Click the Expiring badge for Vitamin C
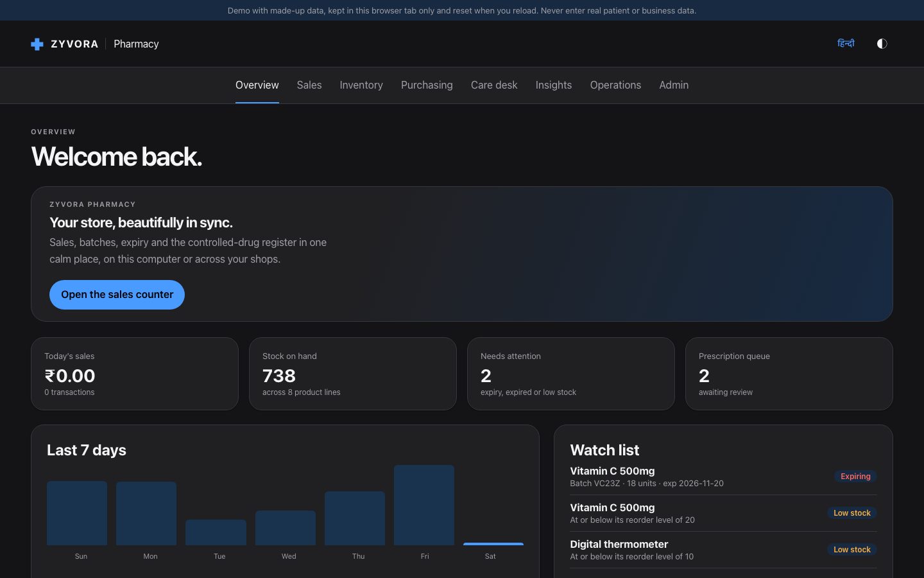The width and height of the screenshot is (924, 578). point(855,477)
